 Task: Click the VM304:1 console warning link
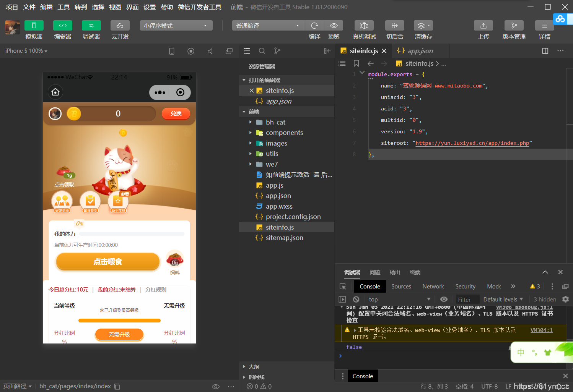point(541,330)
